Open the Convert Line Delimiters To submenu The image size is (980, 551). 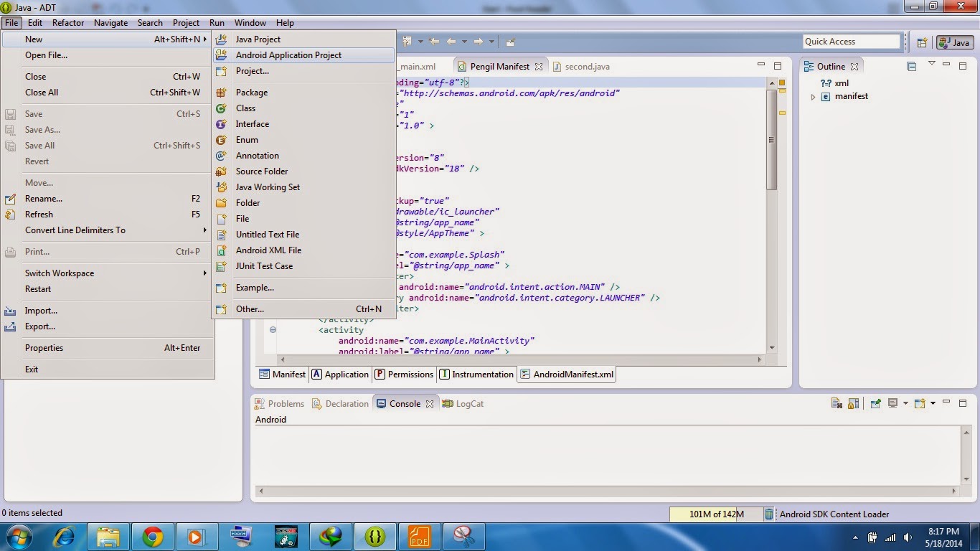[x=108, y=230]
